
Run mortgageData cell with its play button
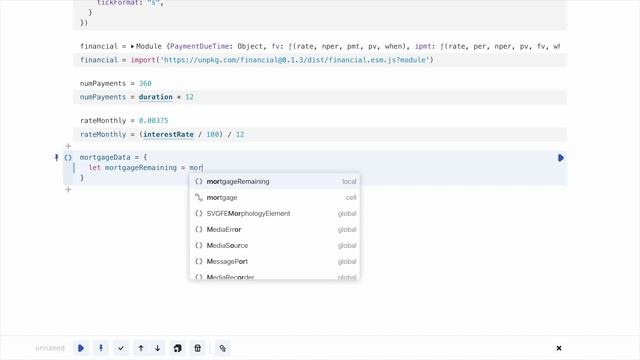pos(560,158)
